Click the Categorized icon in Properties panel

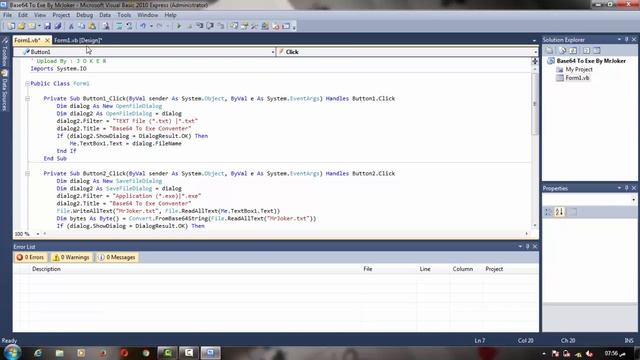click(549, 211)
